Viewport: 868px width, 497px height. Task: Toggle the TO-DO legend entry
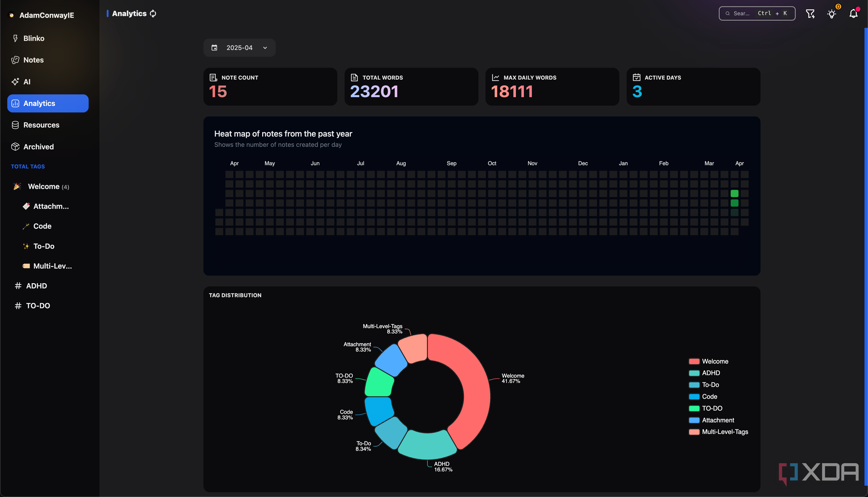[706, 408]
